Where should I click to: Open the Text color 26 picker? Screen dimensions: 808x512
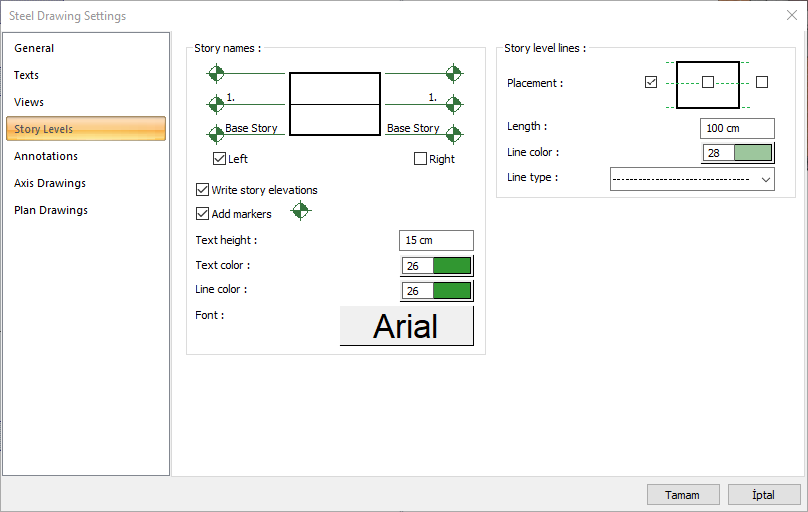[437, 265]
